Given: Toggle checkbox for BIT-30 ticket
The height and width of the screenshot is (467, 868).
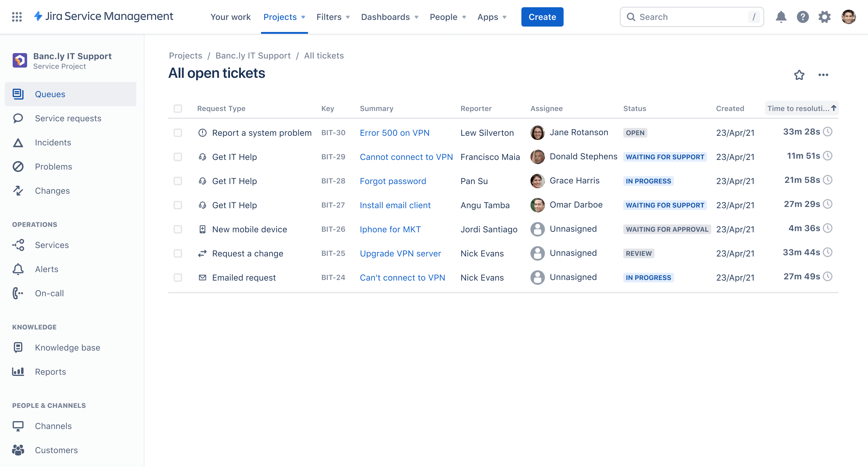Looking at the screenshot, I should [x=178, y=133].
